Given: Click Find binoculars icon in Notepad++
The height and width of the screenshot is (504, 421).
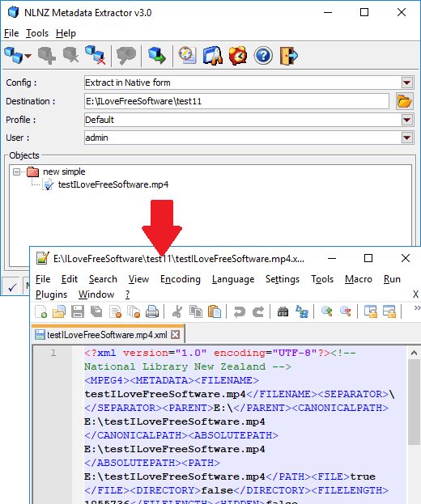Looking at the screenshot, I should point(283,311).
